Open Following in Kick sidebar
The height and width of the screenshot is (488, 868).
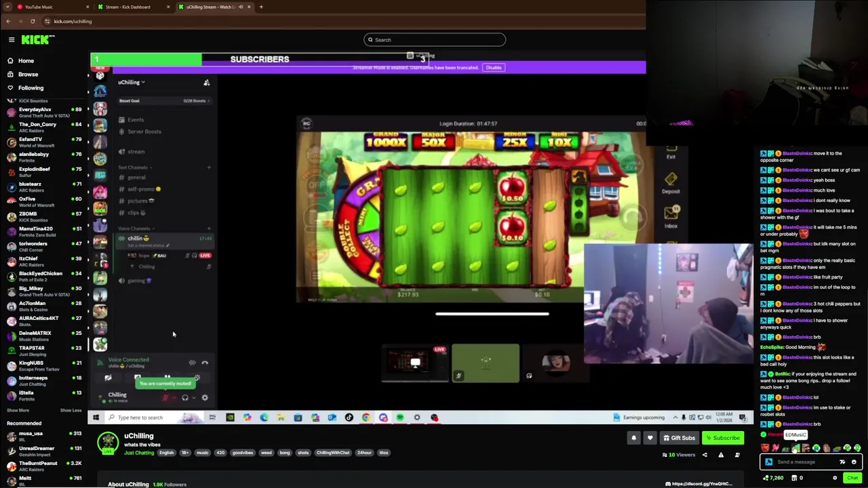[31, 88]
